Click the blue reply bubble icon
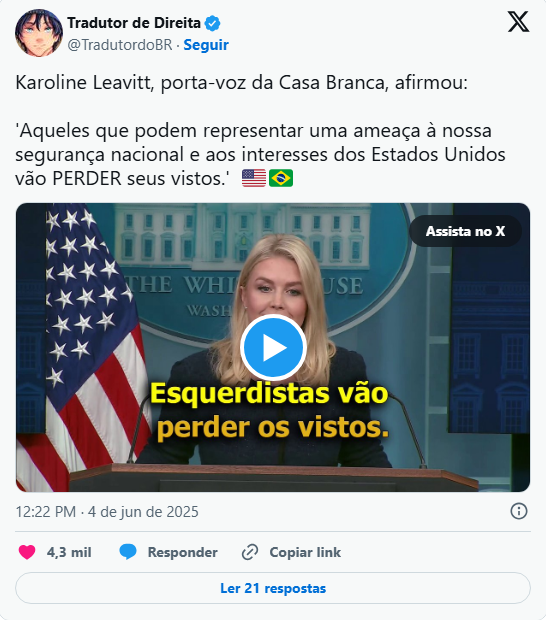This screenshot has width=546, height=620. click(x=128, y=552)
